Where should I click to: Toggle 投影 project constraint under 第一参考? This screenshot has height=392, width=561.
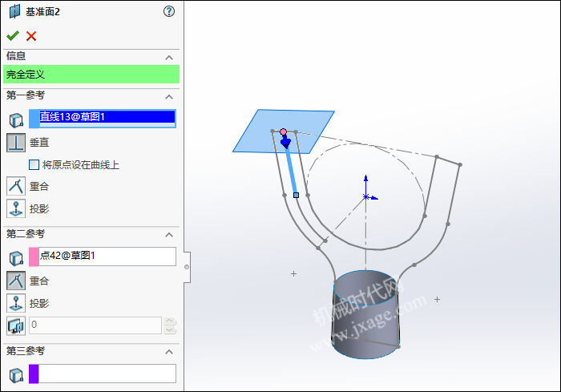(16, 208)
